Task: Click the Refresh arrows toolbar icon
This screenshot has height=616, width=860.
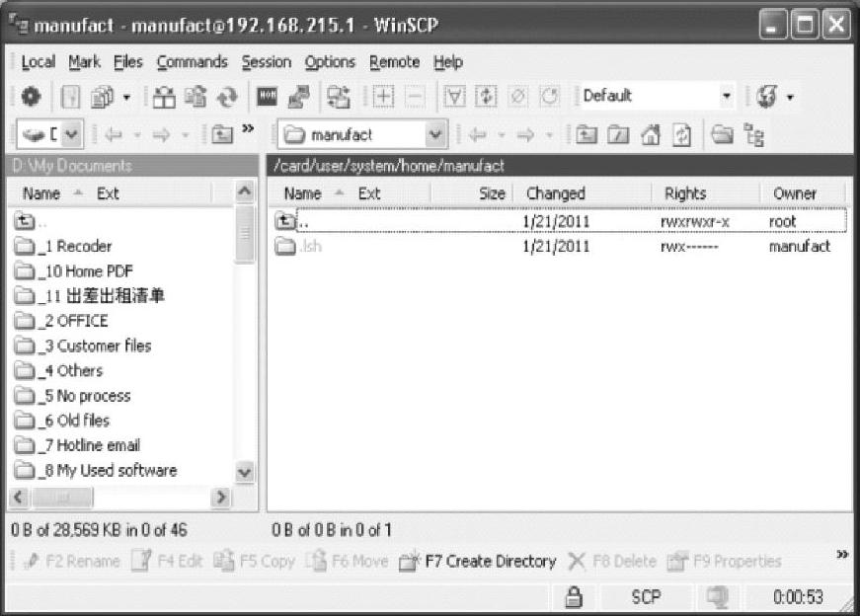Action: tap(226, 97)
